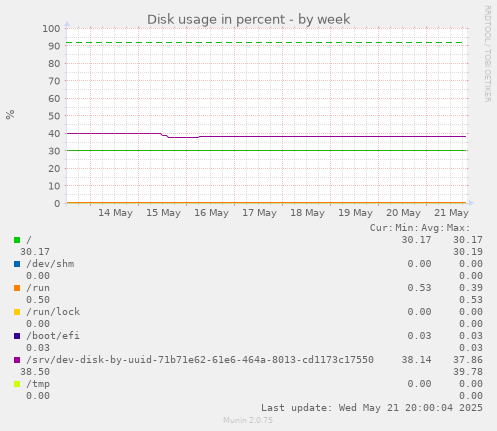
Task: Click the green swatch for /
Action: point(17,240)
